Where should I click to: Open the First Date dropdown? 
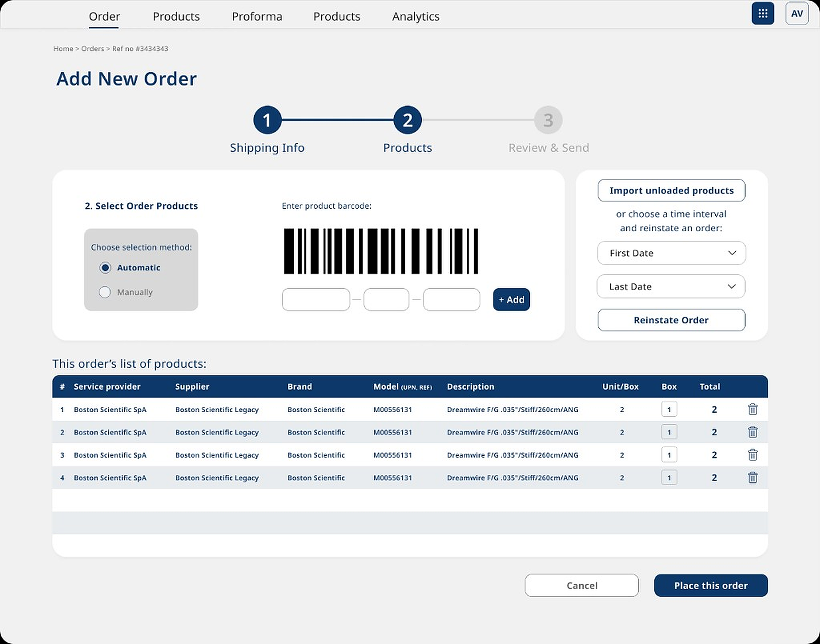[x=671, y=253]
